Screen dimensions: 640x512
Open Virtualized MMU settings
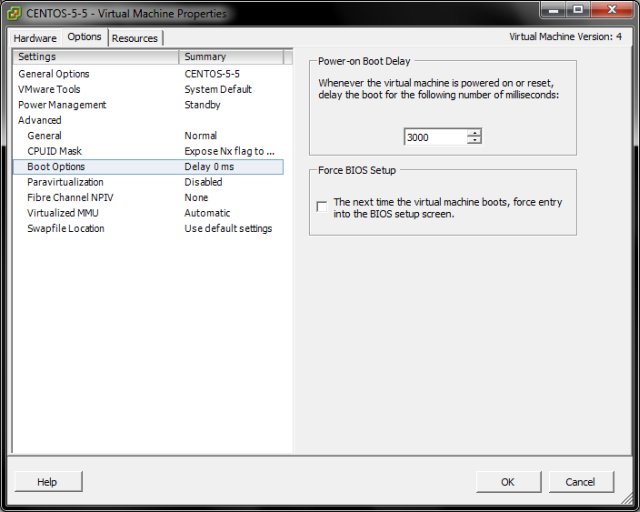coord(65,213)
